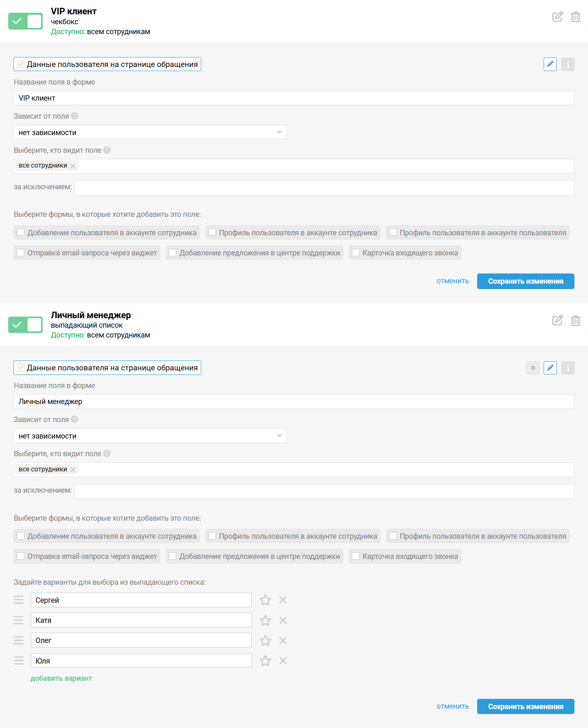Viewport: 588px width, 728px height.
Task: Check Отправка email-запроса через виджет for Личный менеджер
Action: 21,556
